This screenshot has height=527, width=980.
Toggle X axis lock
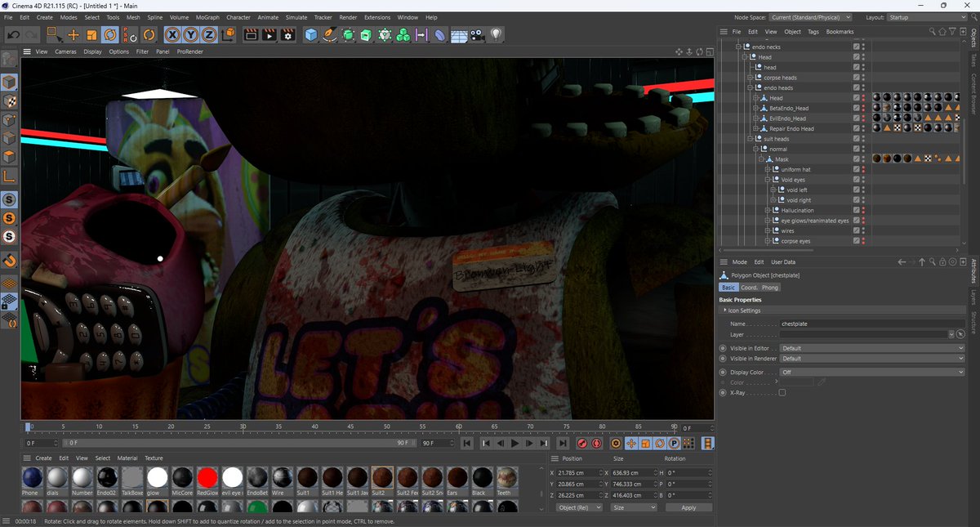[173, 34]
